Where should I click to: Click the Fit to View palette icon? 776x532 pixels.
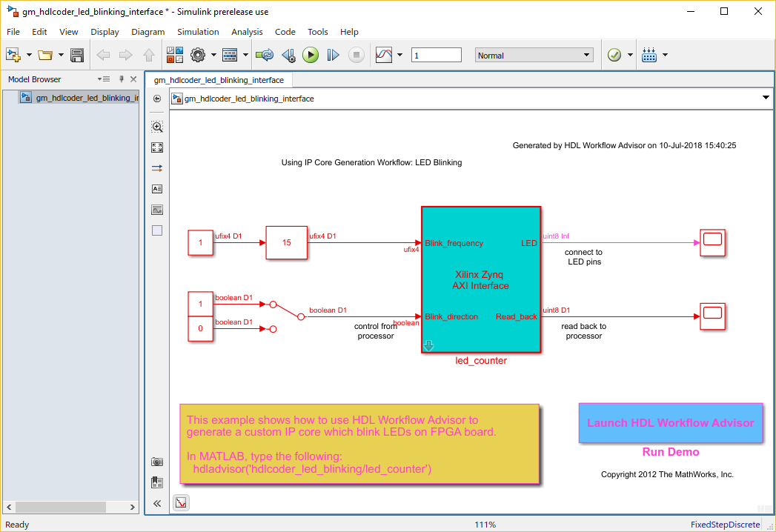click(157, 147)
